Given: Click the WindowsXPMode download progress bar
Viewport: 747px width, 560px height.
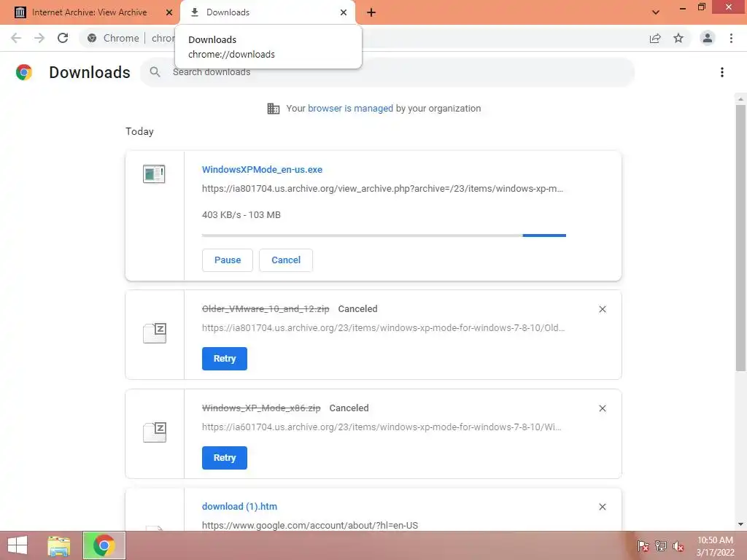Looking at the screenshot, I should tap(384, 236).
